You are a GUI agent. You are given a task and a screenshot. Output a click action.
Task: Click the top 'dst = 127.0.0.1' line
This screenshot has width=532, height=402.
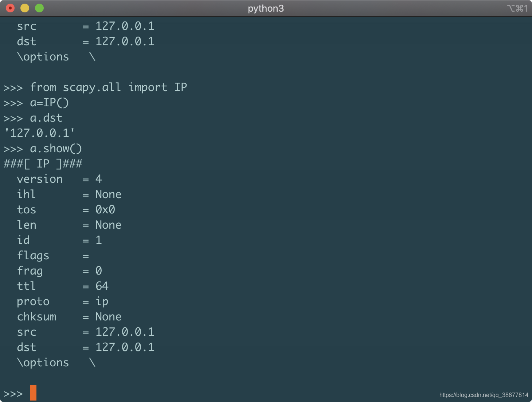tap(86, 42)
